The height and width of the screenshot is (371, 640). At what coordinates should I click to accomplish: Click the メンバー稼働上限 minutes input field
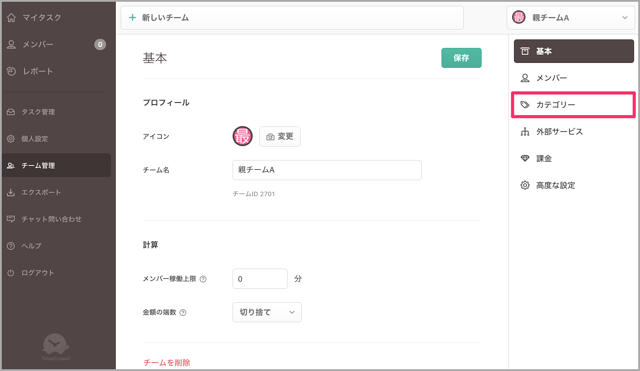pyautogui.click(x=260, y=279)
